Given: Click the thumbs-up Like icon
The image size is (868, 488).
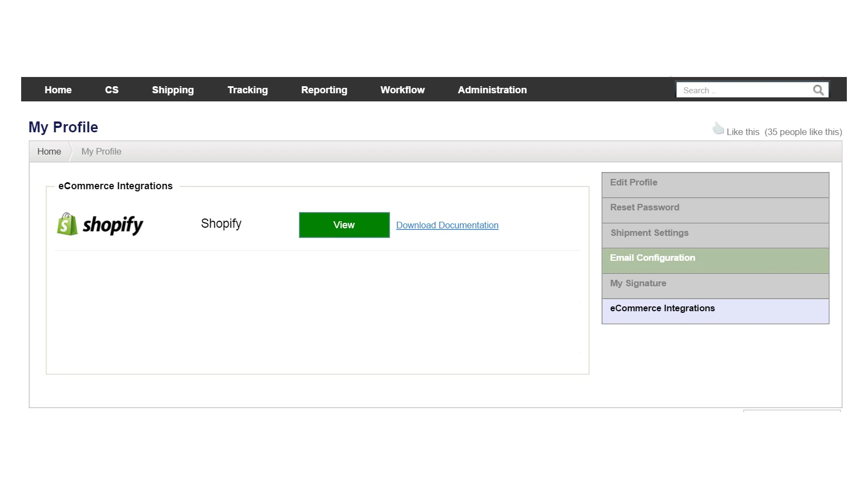Looking at the screenshot, I should click(x=718, y=129).
